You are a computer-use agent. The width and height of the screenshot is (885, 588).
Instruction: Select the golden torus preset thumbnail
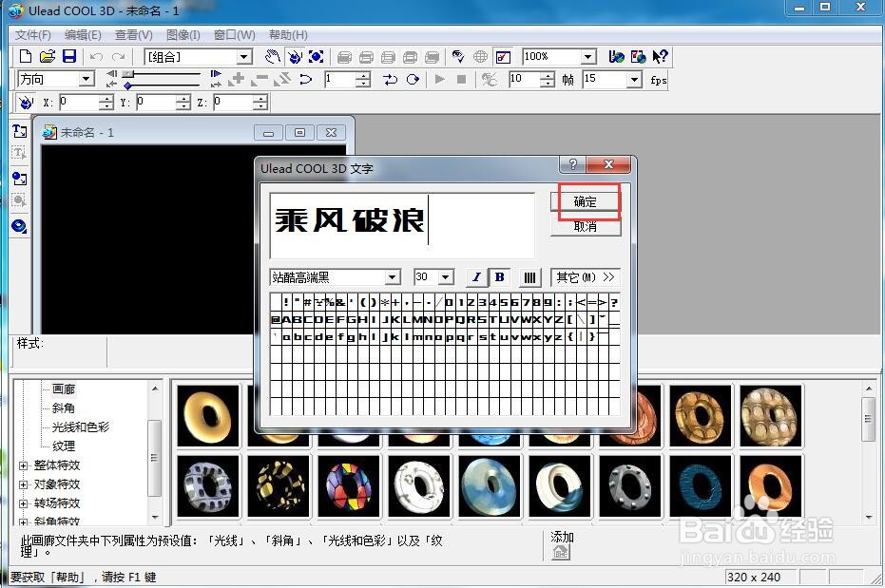point(208,417)
